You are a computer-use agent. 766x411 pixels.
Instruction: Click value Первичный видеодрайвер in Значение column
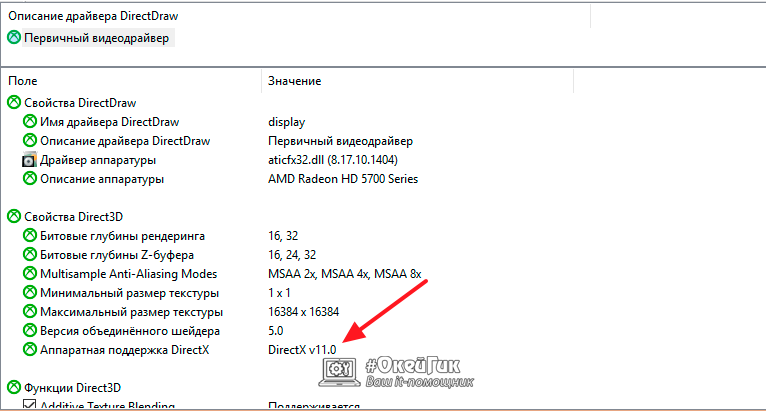click(340, 141)
